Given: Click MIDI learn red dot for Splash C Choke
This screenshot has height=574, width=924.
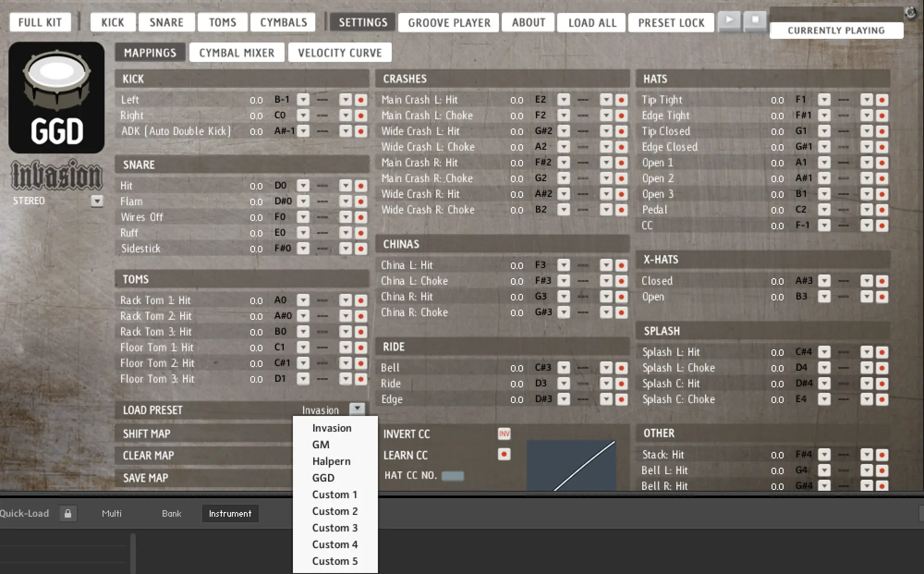Looking at the screenshot, I should [882, 399].
